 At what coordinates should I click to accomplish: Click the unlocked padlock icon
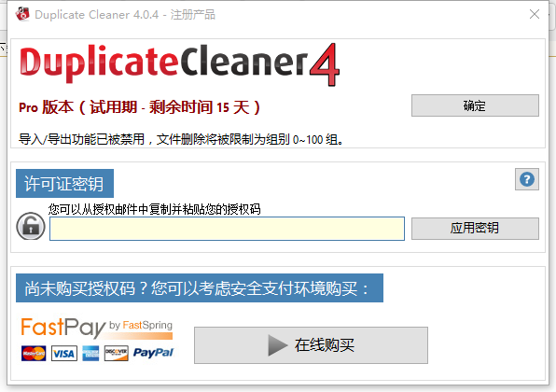click(31, 226)
